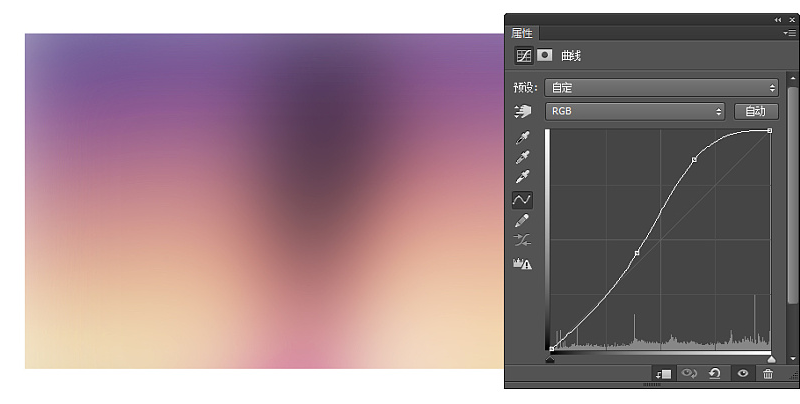Open the 预设 preset dropdown
Image resolution: width=800 pixels, height=404 pixels.
coord(661,87)
